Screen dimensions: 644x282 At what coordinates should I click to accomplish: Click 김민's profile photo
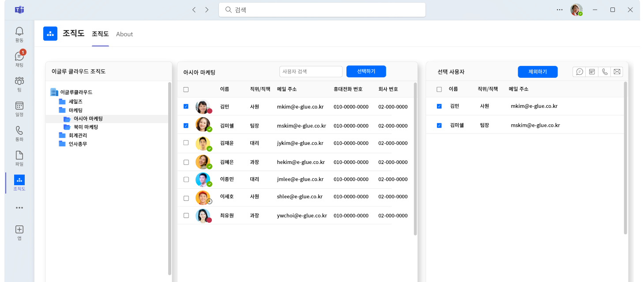tap(203, 107)
